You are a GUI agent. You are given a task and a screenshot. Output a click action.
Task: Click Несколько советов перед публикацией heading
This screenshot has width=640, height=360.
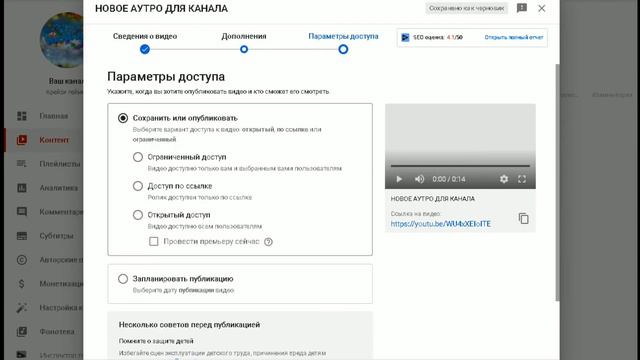(189, 325)
